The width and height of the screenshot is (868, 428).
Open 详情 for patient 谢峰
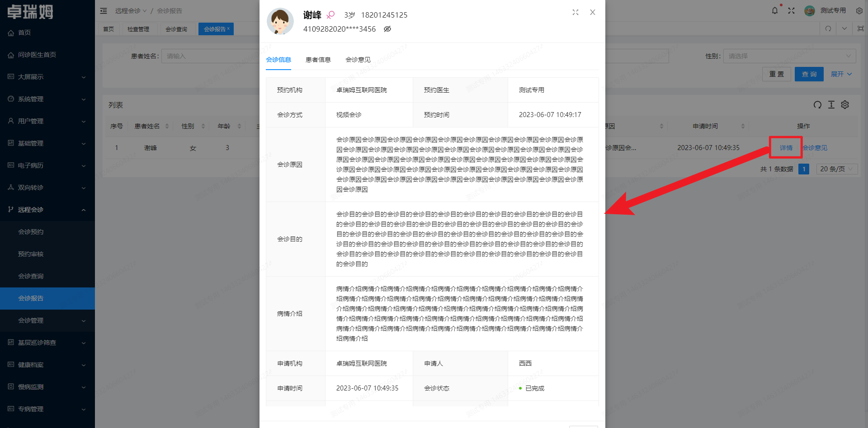pyautogui.click(x=785, y=147)
